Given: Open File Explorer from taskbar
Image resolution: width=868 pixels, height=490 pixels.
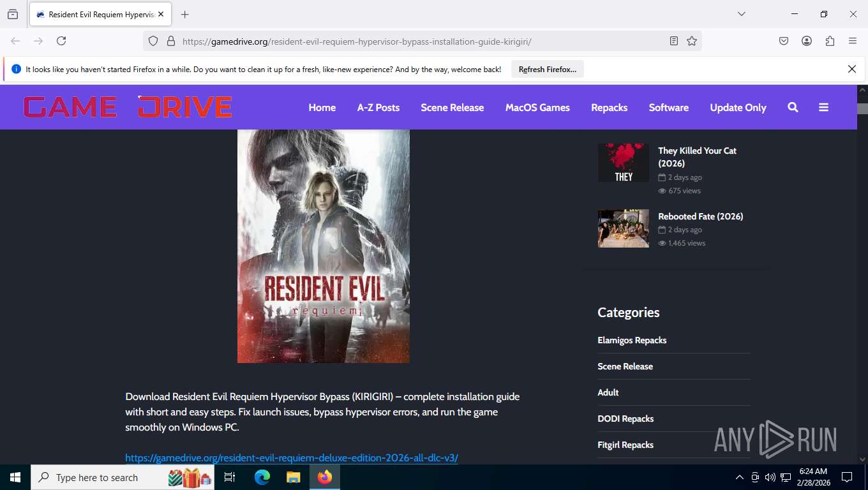Looking at the screenshot, I should pos(293,477).
